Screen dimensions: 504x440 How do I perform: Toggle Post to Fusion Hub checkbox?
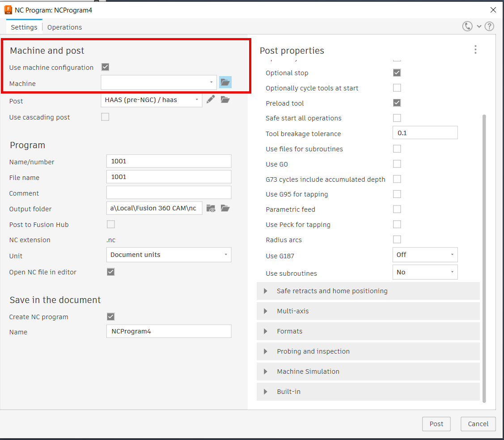[x=111, y=224]
